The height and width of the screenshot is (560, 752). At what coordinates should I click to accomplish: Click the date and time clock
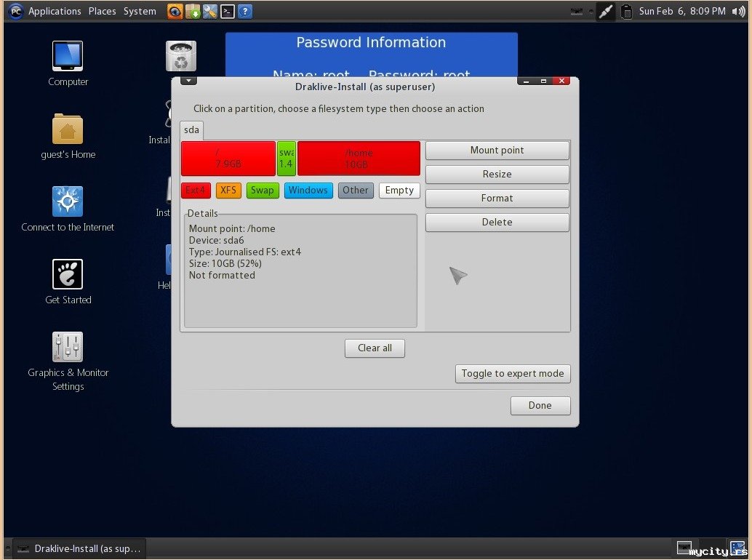682,11
